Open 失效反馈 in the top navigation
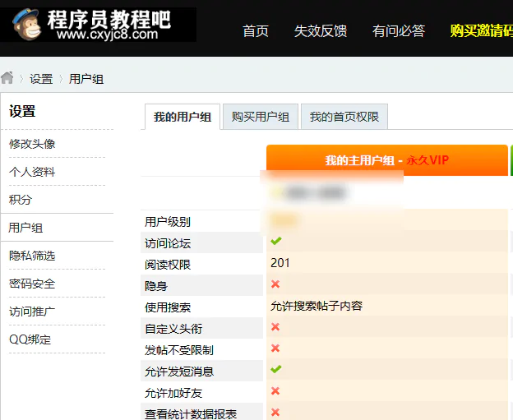This screenshot has width=513, height=420. click(321, 31)
